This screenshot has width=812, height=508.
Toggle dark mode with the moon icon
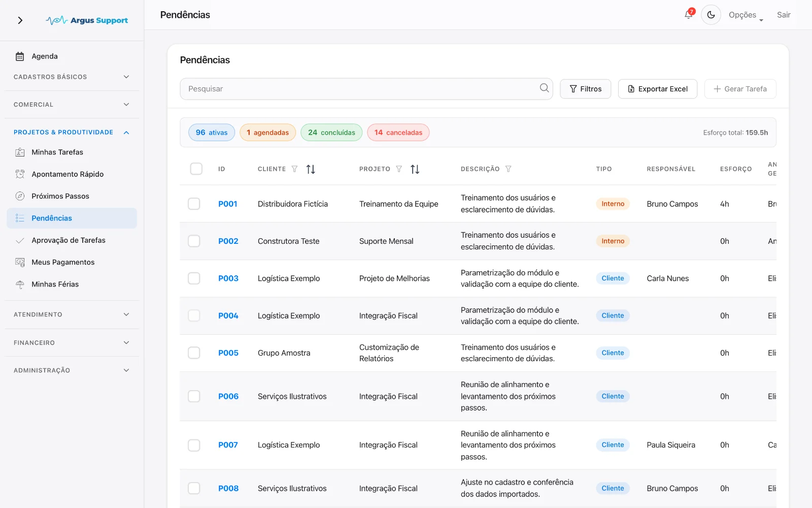coord(711,15)
